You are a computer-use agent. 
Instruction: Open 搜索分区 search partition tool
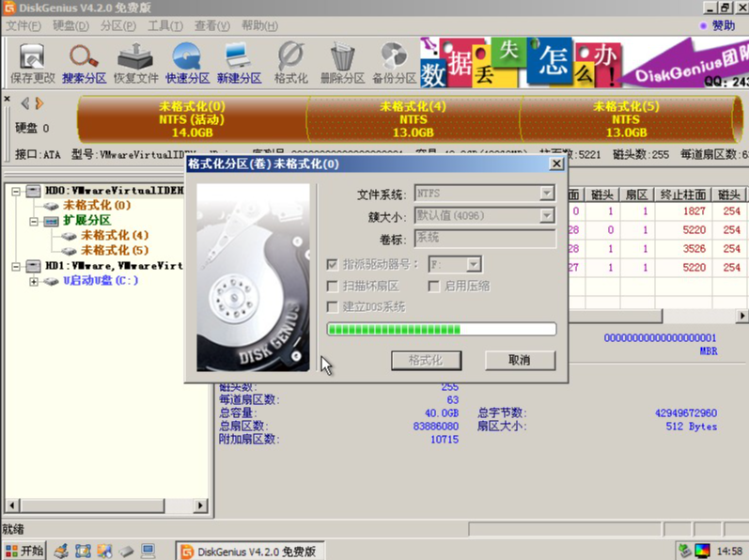pos(85,62)
